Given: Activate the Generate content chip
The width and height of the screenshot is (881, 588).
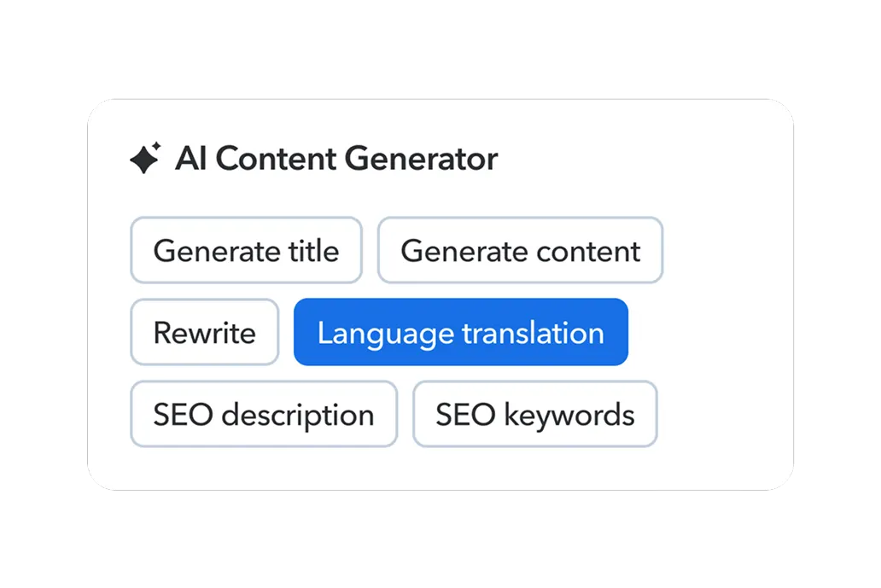Looking at the screenshot, I should click(520, 251).
